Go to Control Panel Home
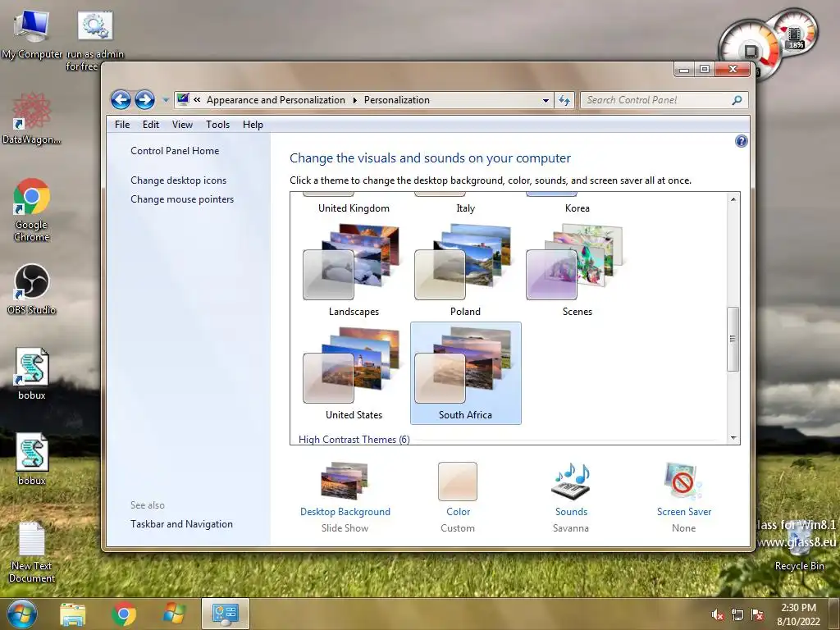This screenshot has width=840, height=630. (x=175, y=151)
